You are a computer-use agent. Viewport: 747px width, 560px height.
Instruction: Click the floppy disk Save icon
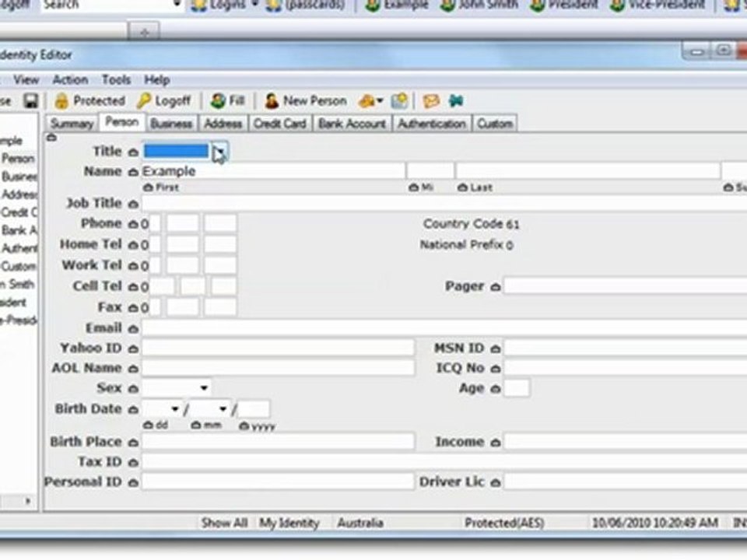pos(31,101)
